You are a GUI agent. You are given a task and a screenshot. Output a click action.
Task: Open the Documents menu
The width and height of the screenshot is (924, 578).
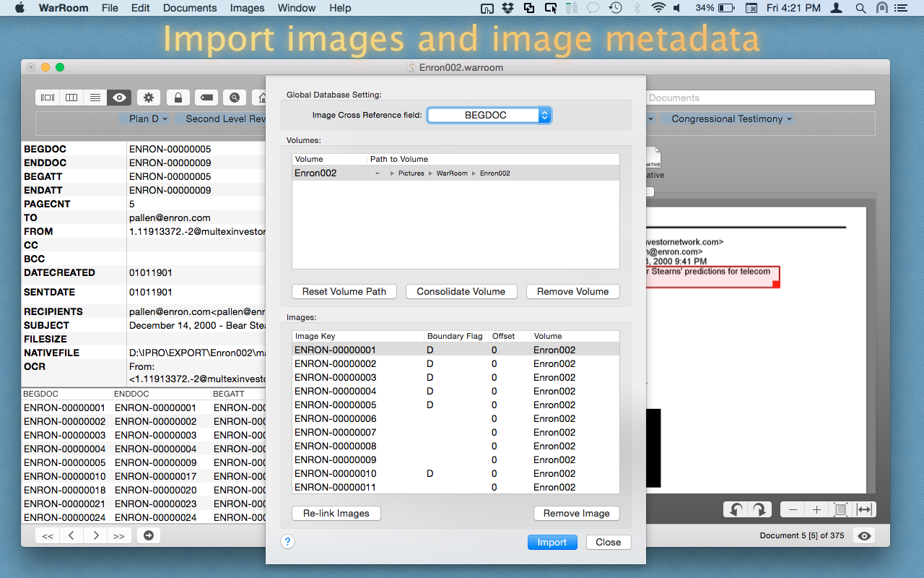coord(190,8)
